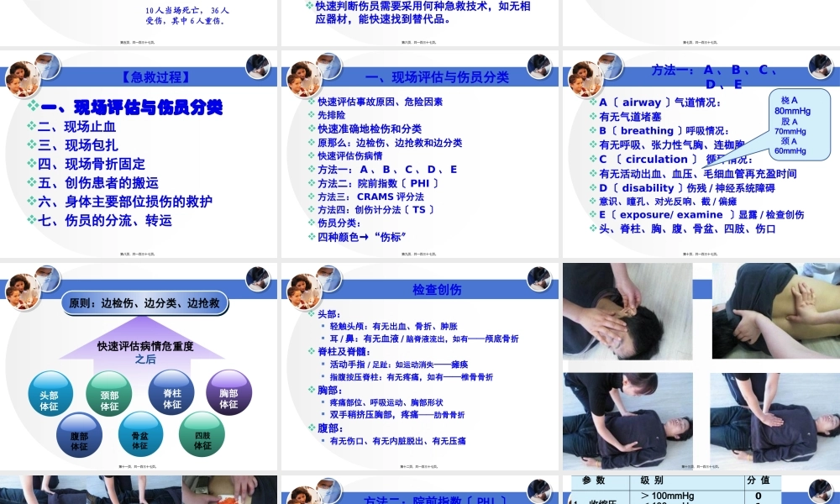This screenshot has height=504, width=840.
Task: Select the 腹部体征 sphere graphic
Action: click(80, 436)
